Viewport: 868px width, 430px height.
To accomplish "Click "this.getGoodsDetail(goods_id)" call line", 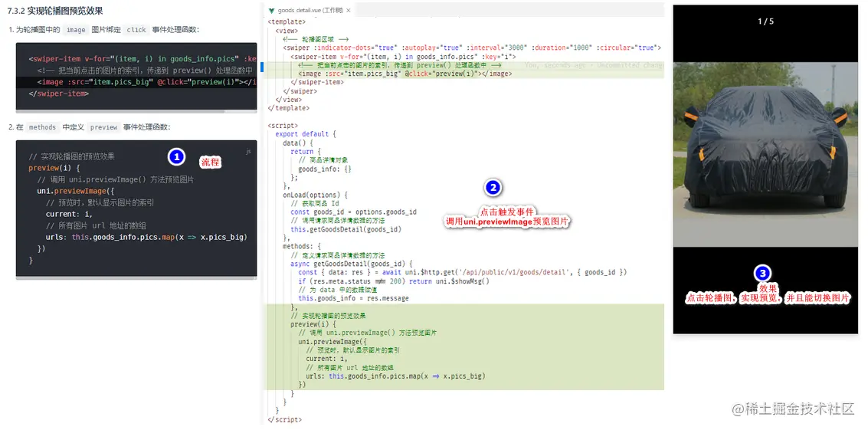I will pyautogui.click(x=346, y=229).
